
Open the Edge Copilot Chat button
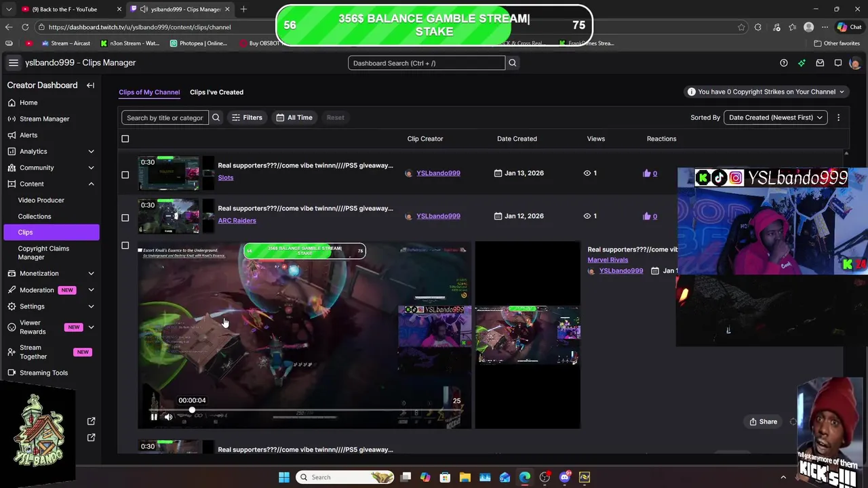851,27
